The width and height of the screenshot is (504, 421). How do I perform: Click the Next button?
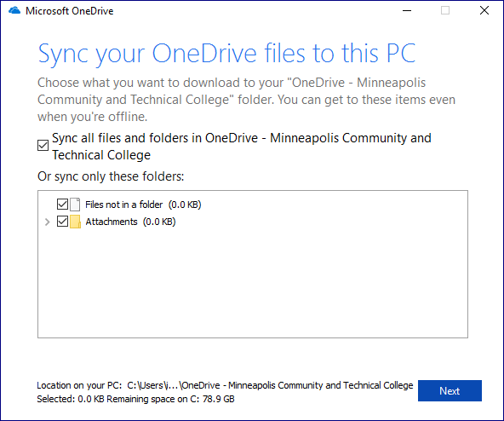(x=450, y=390)
